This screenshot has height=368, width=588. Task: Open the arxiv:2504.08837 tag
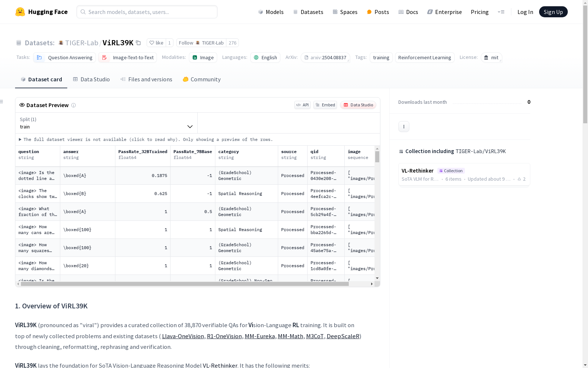point(325,57)
